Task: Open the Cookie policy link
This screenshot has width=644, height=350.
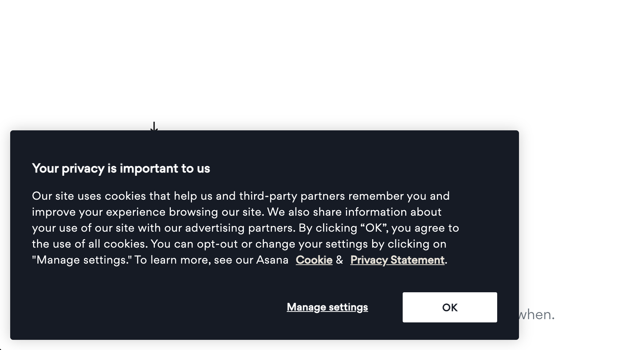Action: coord(314,260)
